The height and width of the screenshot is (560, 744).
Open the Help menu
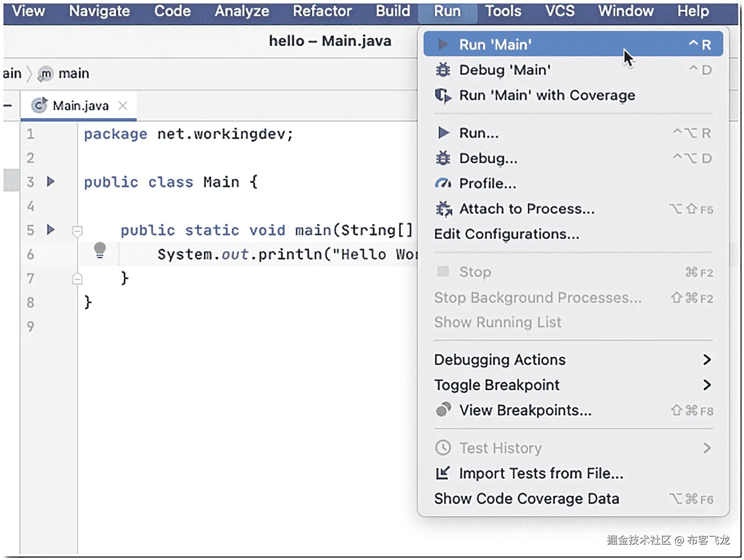[693, 11]
